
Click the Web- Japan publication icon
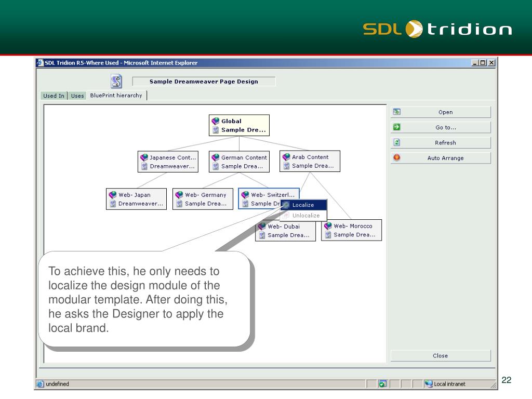(x=113, y=195)
